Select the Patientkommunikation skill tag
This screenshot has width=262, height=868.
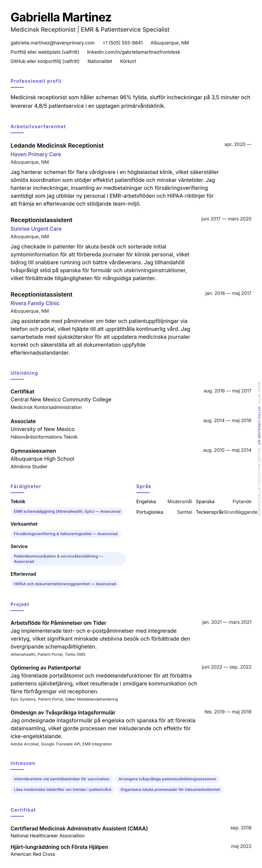(x=67, y=559)
